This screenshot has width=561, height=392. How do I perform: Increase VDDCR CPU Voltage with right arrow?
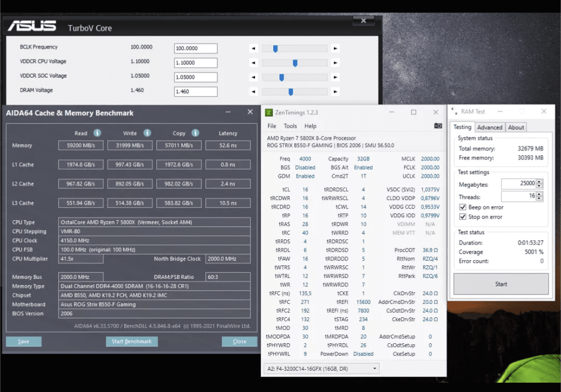coord(335,63)
